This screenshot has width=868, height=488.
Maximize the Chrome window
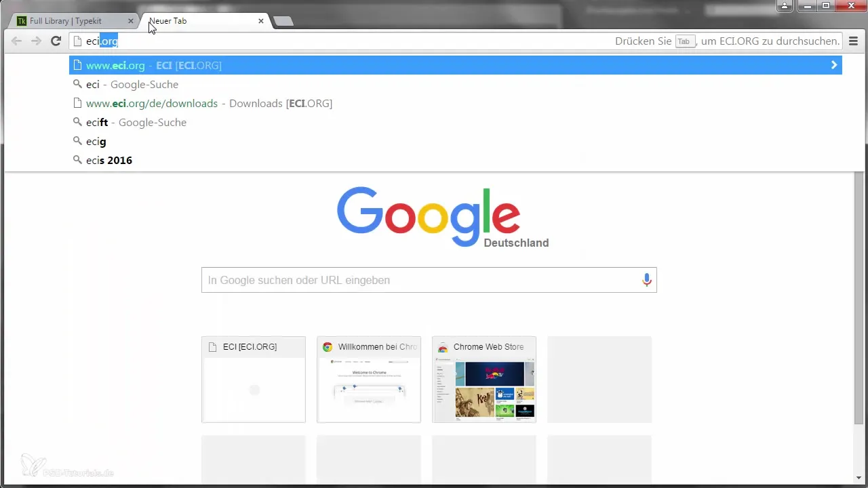[x=825, y=6]
